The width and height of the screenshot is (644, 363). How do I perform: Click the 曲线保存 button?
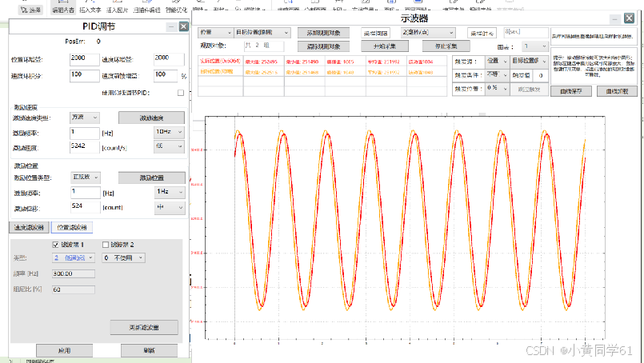tap(571, 91)
